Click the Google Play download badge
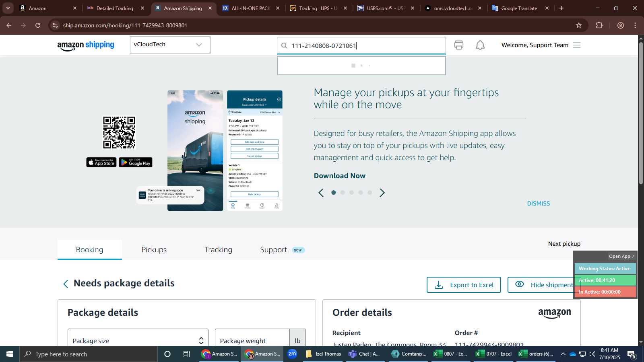 [x=136, y=162]
